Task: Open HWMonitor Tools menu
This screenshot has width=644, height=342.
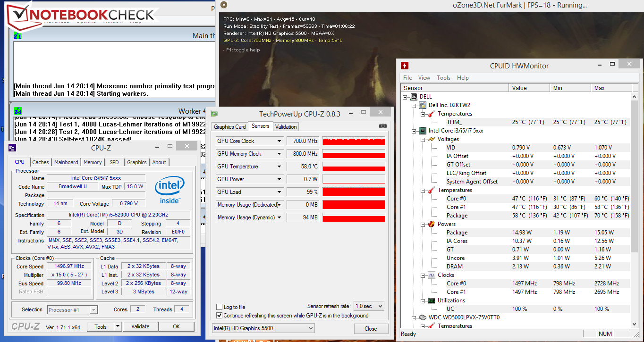Action: click(x=443, y=78)
